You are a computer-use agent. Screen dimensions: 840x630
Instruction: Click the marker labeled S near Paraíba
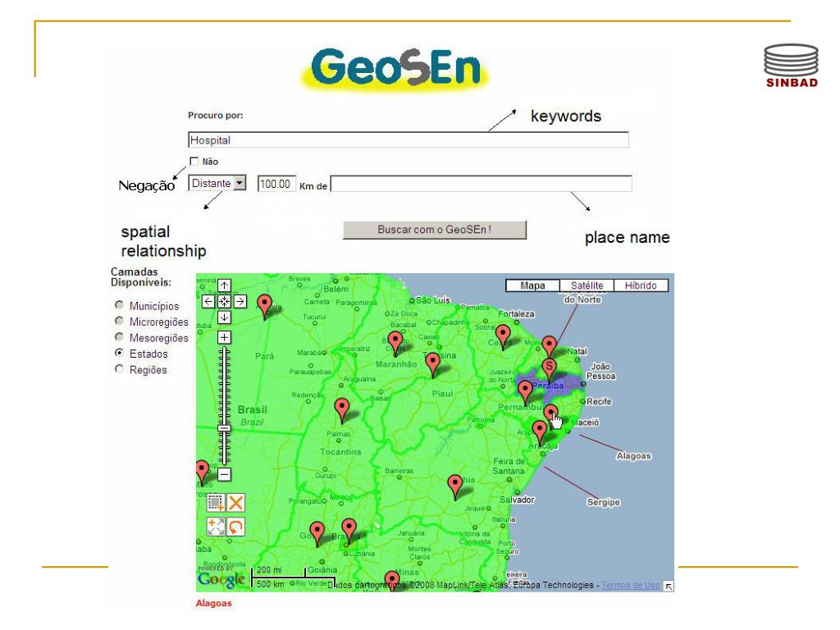(x=549, y=368)
